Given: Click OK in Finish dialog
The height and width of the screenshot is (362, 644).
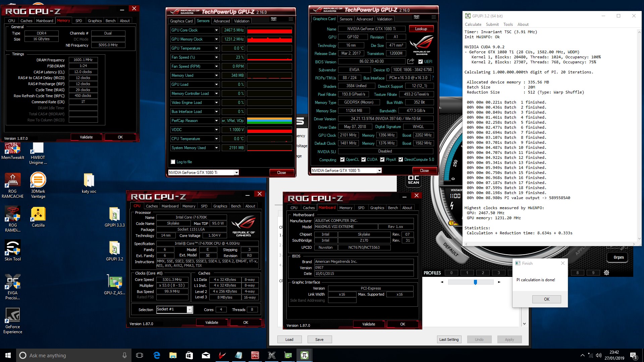Looking at the screenshot, I should pyautogui.click(x=546, y=299).
